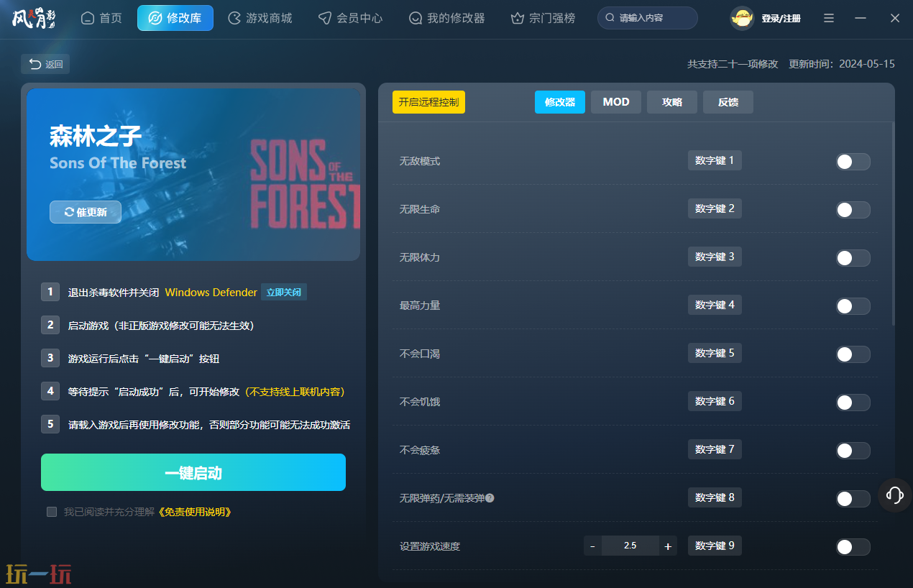Click the 无敌模式 label text
The width and height of the screenshot is (913, 588).
(420, 161)
